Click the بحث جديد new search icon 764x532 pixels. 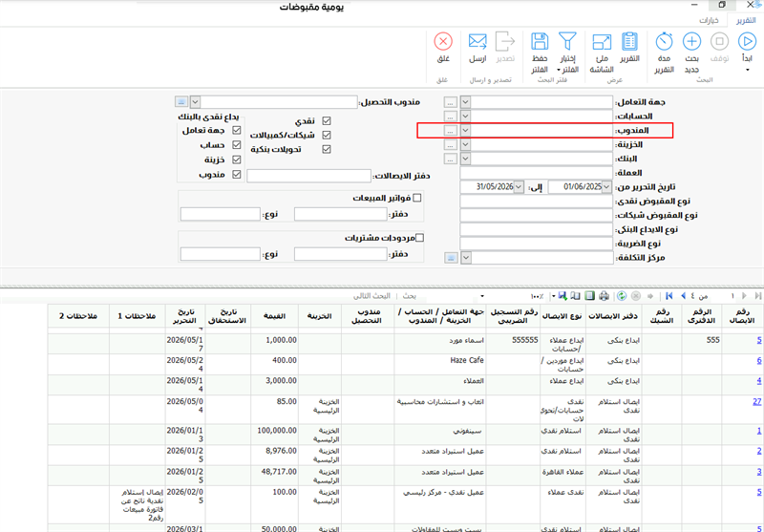(x=691, y=42)
